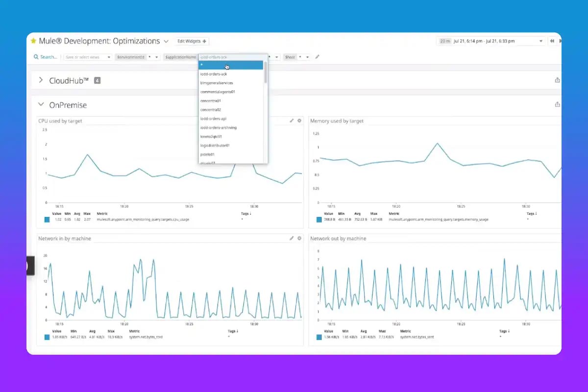Viewport: 588px width, 392px height.
Task: Open the dashboard Search
Action: pos(46,57)
